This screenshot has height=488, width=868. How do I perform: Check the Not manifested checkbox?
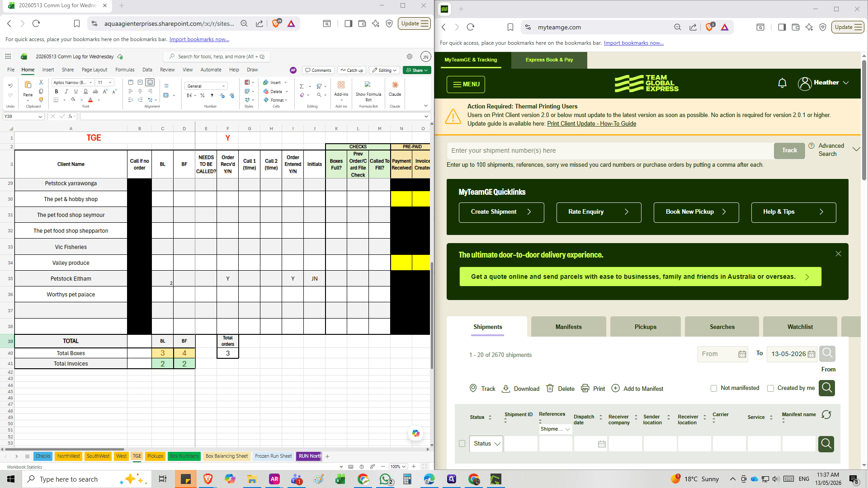(x=714, y=388)
